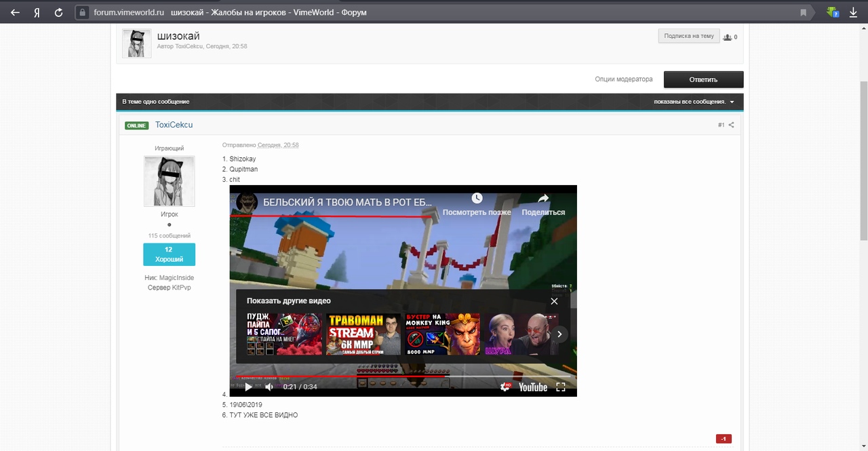868x451 pixels.
Task: Open the poster's avatar in the post sidebar
Action: (x=169, y=181)
